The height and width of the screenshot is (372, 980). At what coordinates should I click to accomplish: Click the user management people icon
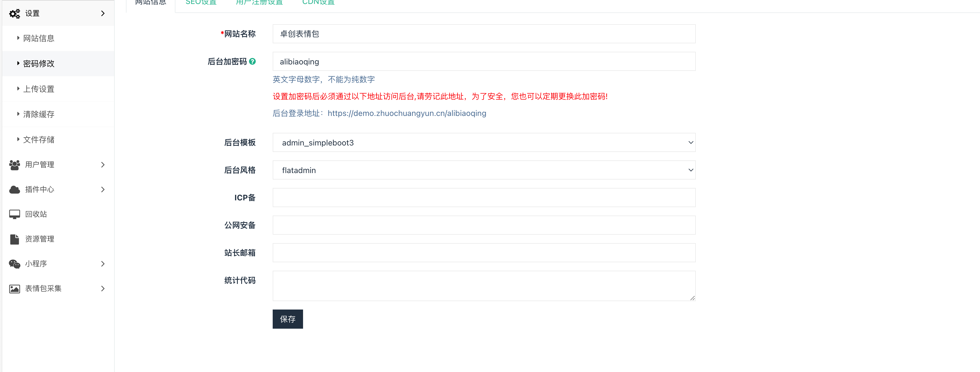[14, 165]
